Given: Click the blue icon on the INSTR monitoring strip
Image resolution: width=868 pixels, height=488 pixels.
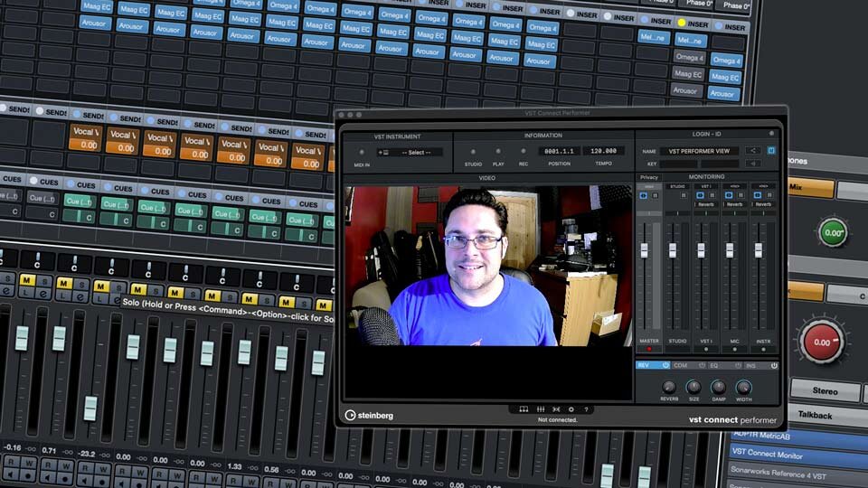Looking at the screenshot, I should point(758,196).
